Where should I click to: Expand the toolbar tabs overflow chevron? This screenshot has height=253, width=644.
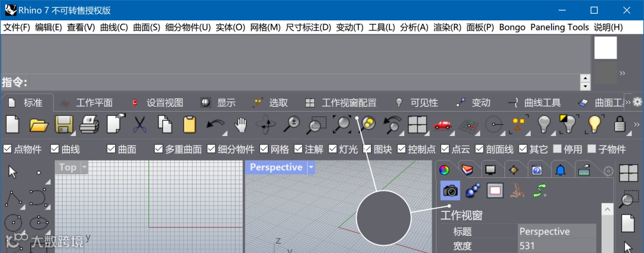tap(627, 102)
